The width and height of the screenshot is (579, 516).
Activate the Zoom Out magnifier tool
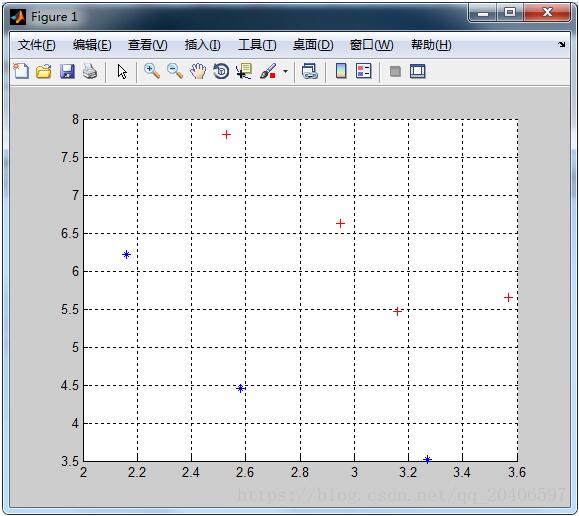click(175, 71)
